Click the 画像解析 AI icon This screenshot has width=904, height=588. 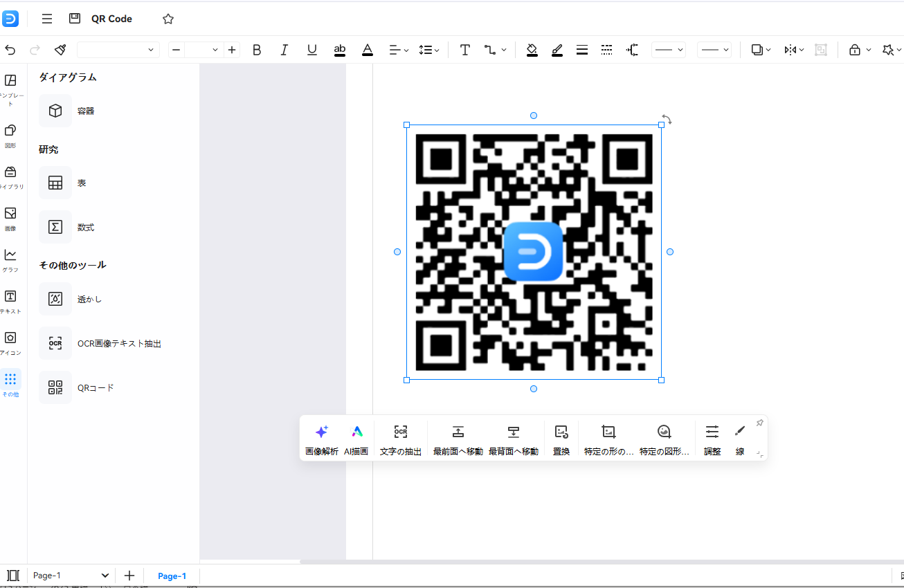(x=321, y=432)
